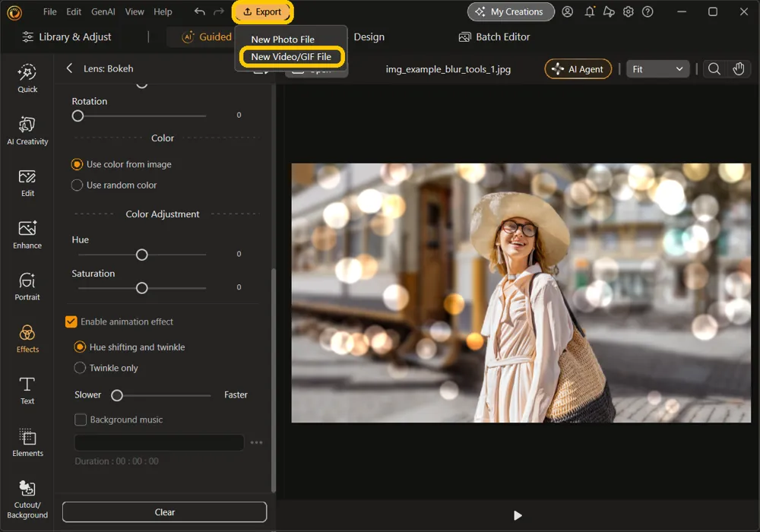Open the Help menu
This screenshot has width=760, height=532.
click(x=163, y=11)
